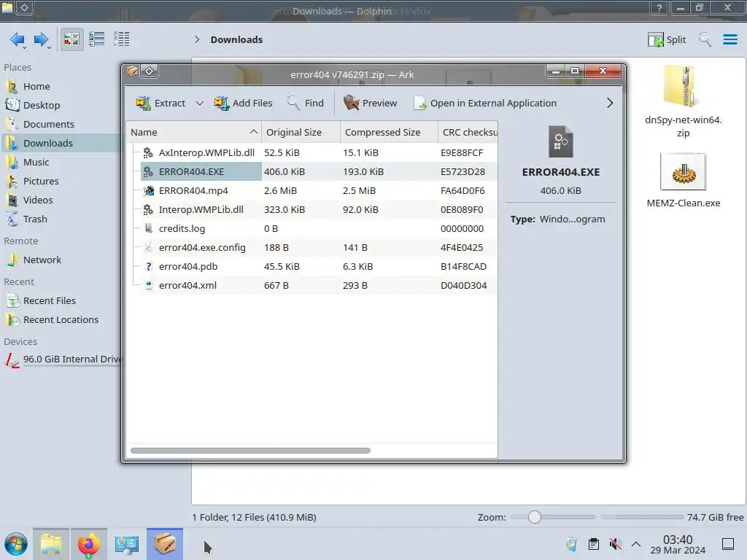Screen dimensions: 747x560
Task: Click Find in Ark toolbar
Action: click(306, 103)
